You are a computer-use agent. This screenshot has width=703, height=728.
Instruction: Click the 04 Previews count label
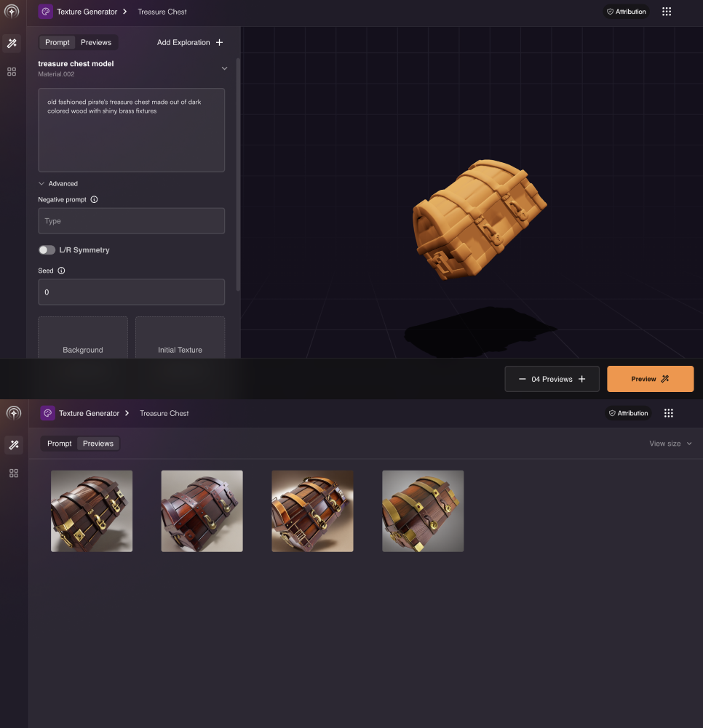pyautogui.click(x=552, y=379)
